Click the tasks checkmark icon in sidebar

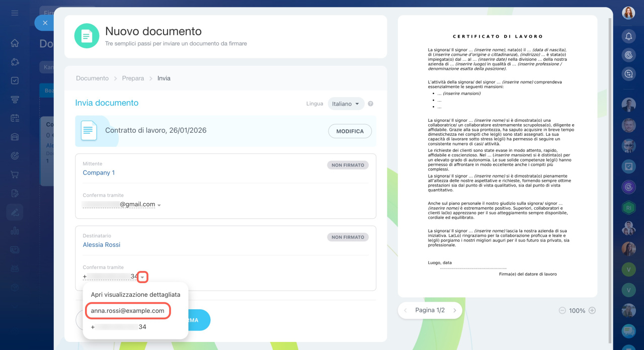15,80
